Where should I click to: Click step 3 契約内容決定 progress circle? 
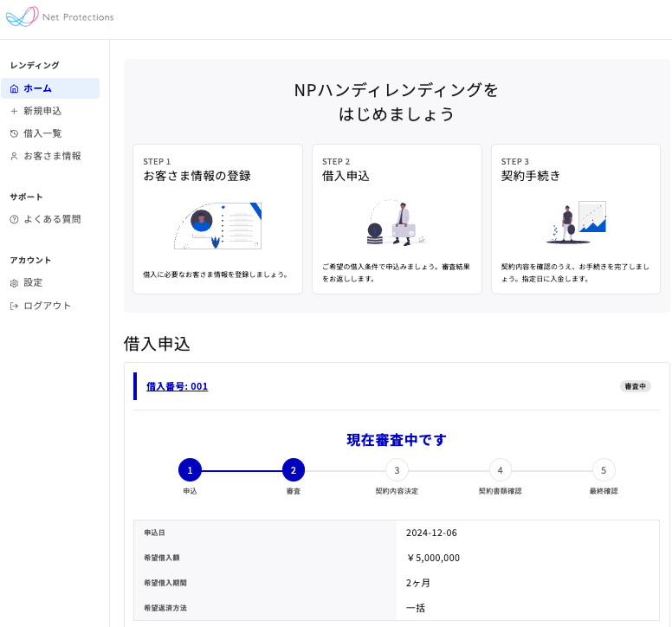tap(397, 470)
